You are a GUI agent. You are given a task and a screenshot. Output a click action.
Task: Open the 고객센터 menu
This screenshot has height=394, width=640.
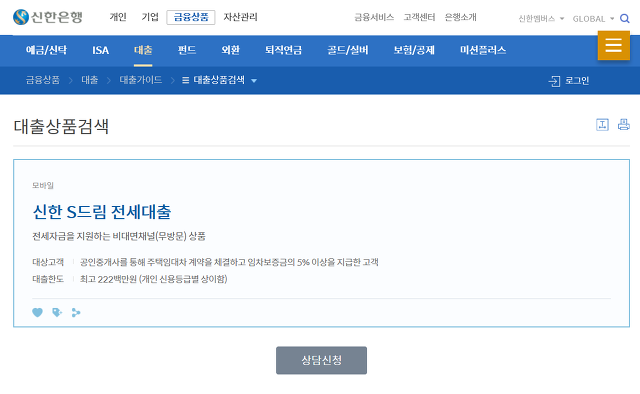419,17
